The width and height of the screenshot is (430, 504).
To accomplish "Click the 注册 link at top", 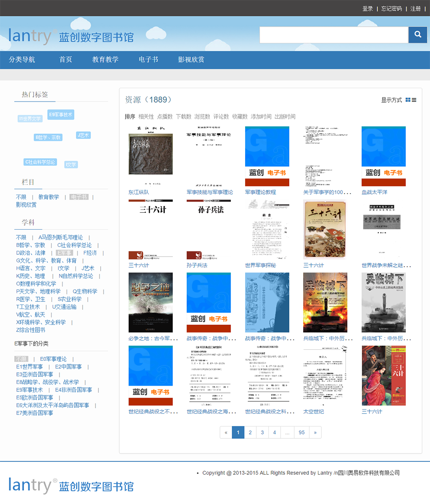I will click(x=415, y=8).
